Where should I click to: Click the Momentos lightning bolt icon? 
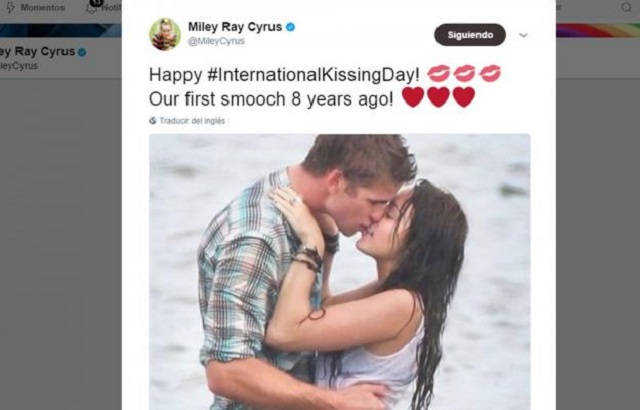click(9, 8)
